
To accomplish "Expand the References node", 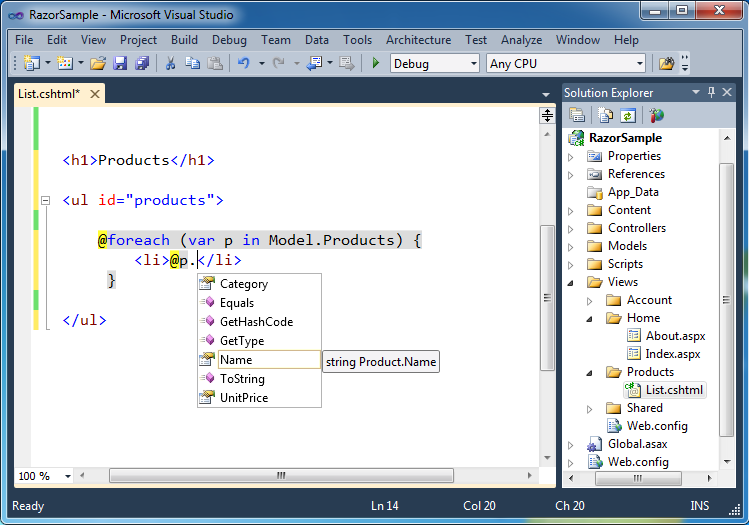I will pos(570,175).
